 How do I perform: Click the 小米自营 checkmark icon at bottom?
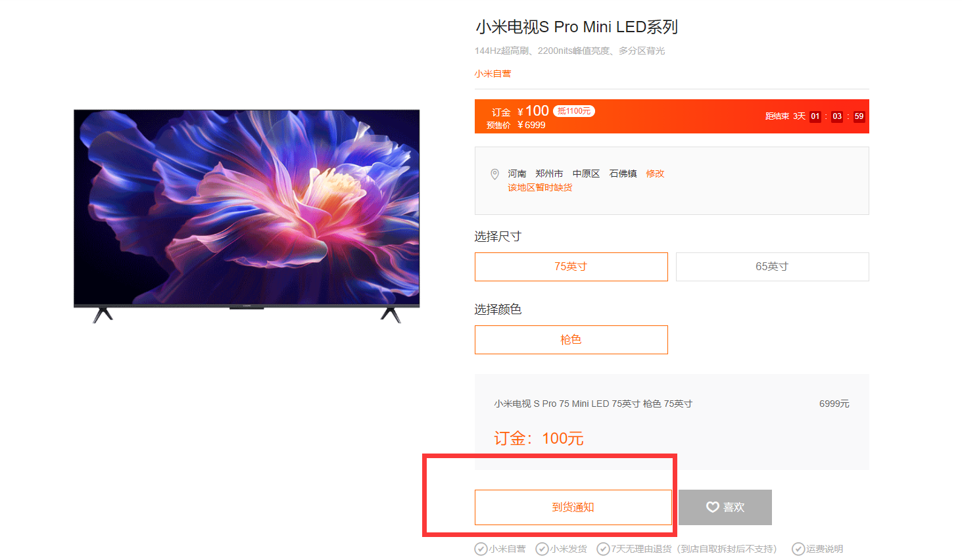[481, 549]
